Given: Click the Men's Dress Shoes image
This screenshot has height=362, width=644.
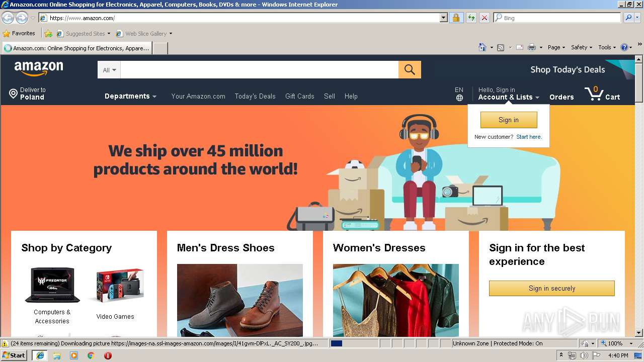Looking at the screenshot, I should (240, 300).
